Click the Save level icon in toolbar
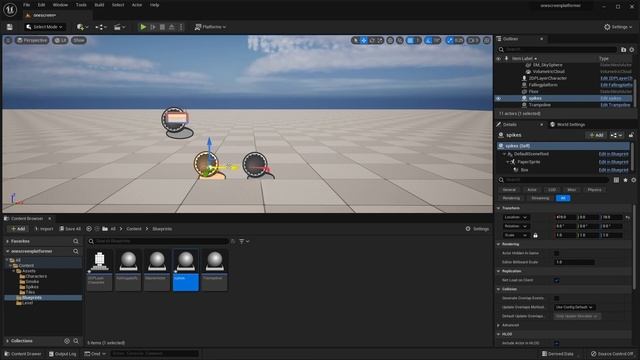The image size is (640, 360). pyautogui.click(x=9, y=27)
